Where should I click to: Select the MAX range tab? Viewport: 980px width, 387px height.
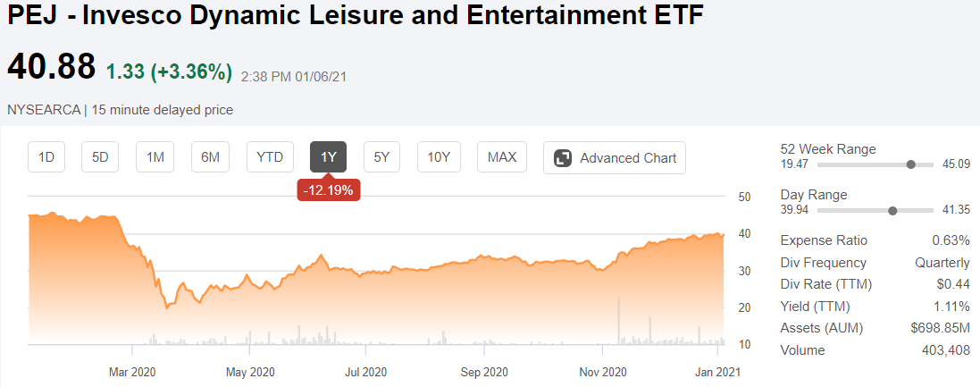click(x=502, y=157)
